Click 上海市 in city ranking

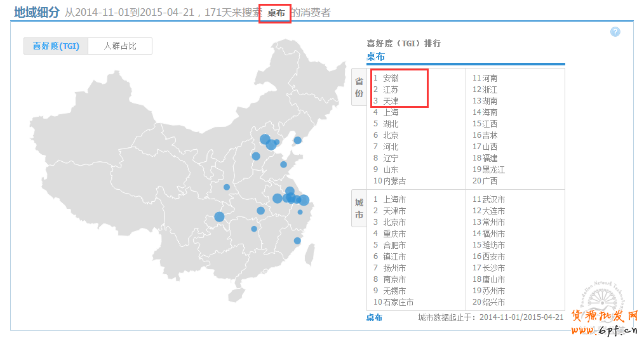[394, 199]
